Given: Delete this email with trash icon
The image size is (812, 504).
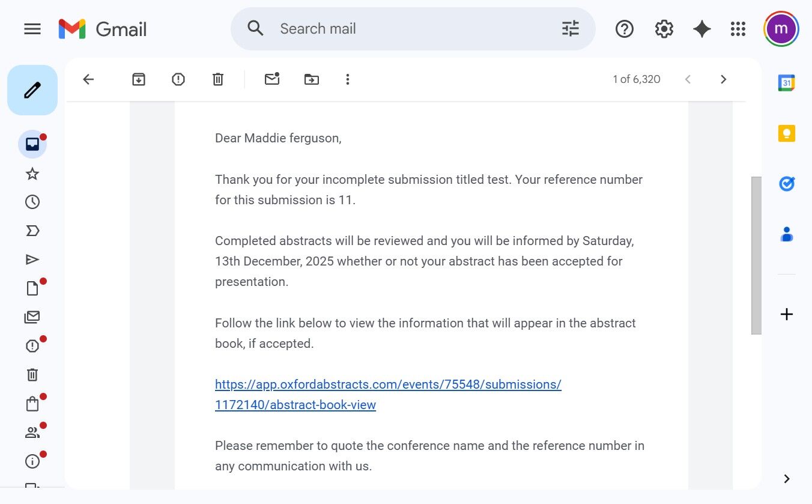Looking at the screenshot, I should (x=218, y=79).
